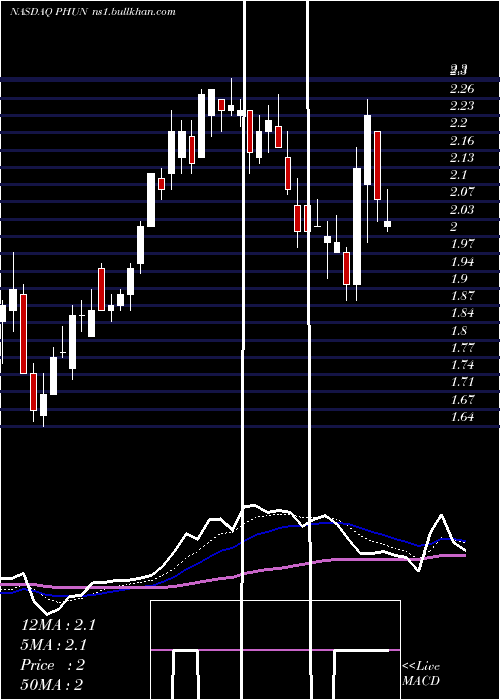Click the 1.97 price axis label
The width and height of the screenshot is (500, 700).
[462, 244]
